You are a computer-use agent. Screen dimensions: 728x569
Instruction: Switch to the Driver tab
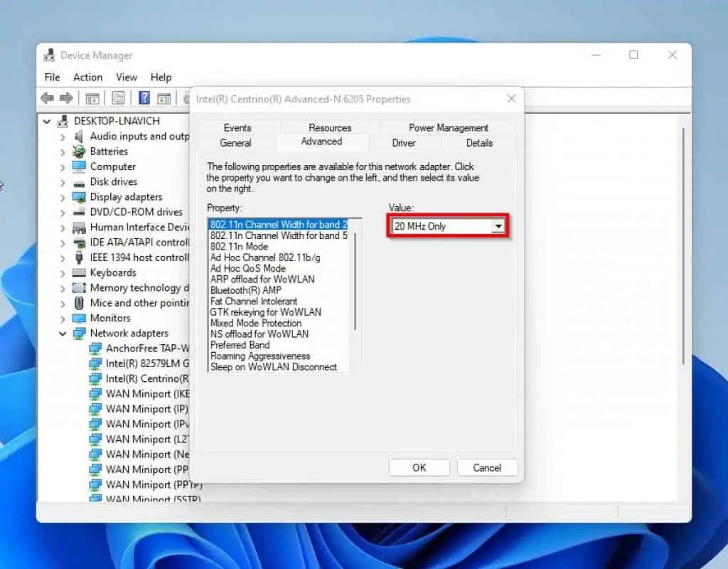coord(404,143)
